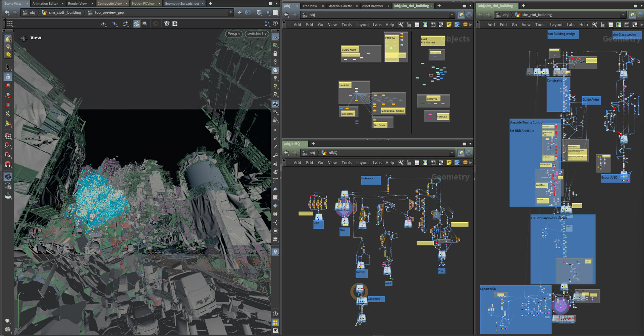
Task: Click sim_cloth_building in the Scene View path
Action: coord(65,12)
